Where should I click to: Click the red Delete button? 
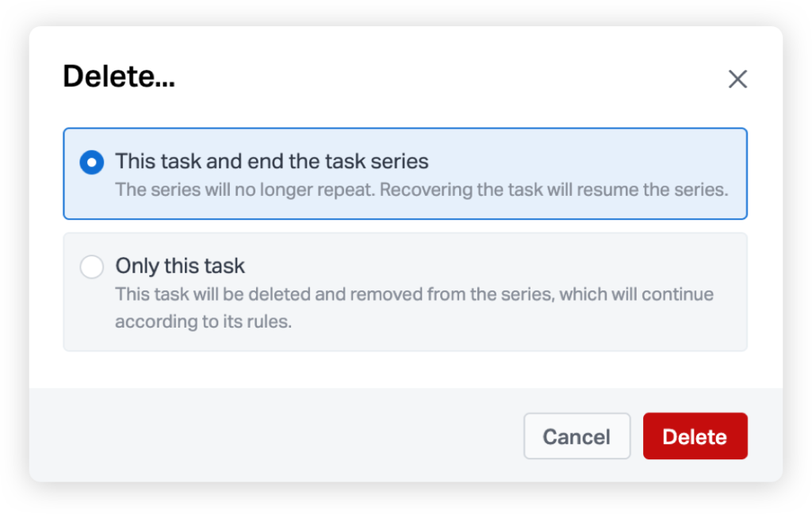tap(695, 436)
